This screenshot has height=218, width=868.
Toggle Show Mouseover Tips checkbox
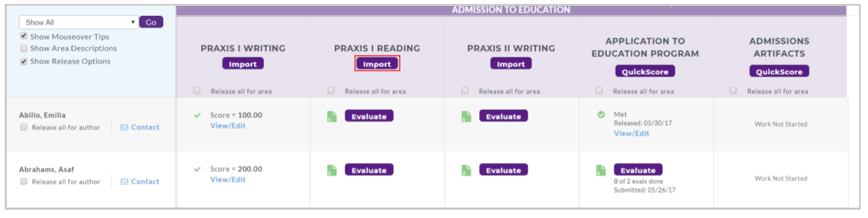point(23,36)
